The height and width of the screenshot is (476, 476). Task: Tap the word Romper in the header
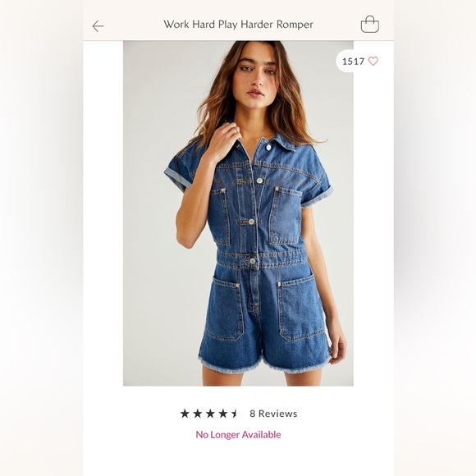[295, 25]
